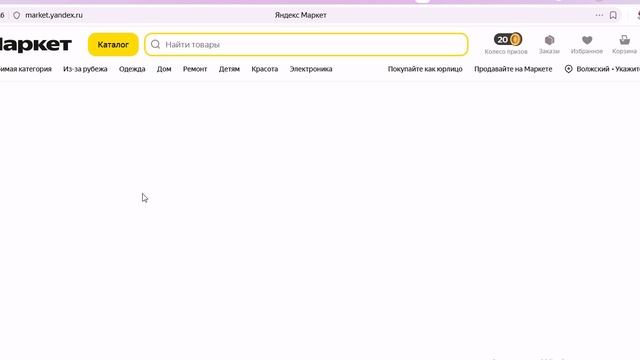Click the Найти товары search field

click(x=306, y=44)
